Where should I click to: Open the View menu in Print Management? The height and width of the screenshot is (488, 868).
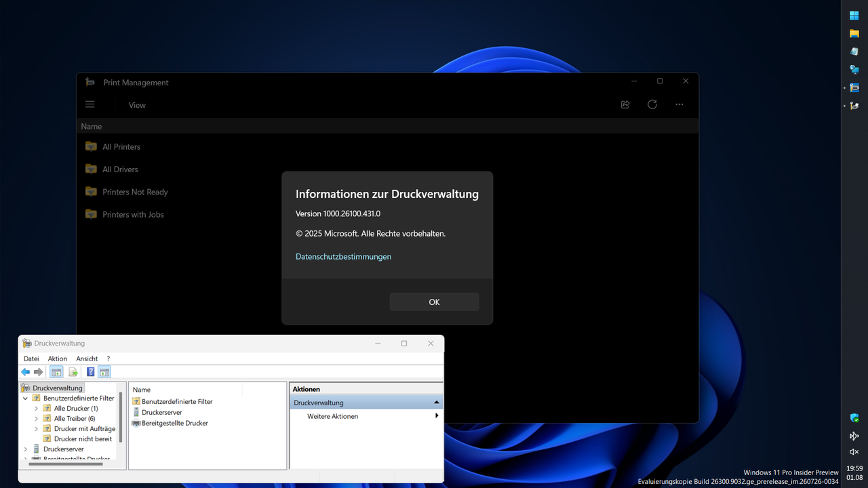pyautogui.click(x=137, y=105)
